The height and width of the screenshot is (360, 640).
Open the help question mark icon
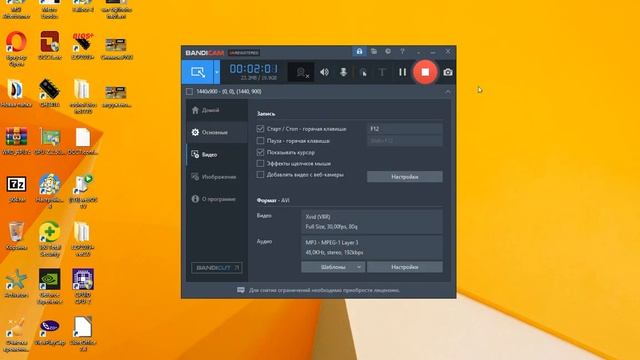coord(402,51)
